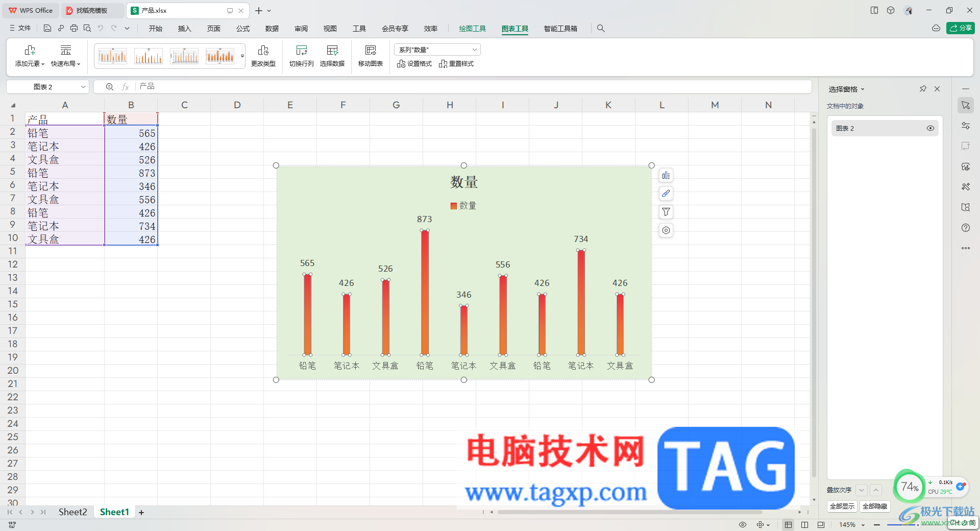Click the chart settings gear button beside chart
The width and height of the screenshot is (980, 531).
[x=666, y=230]
